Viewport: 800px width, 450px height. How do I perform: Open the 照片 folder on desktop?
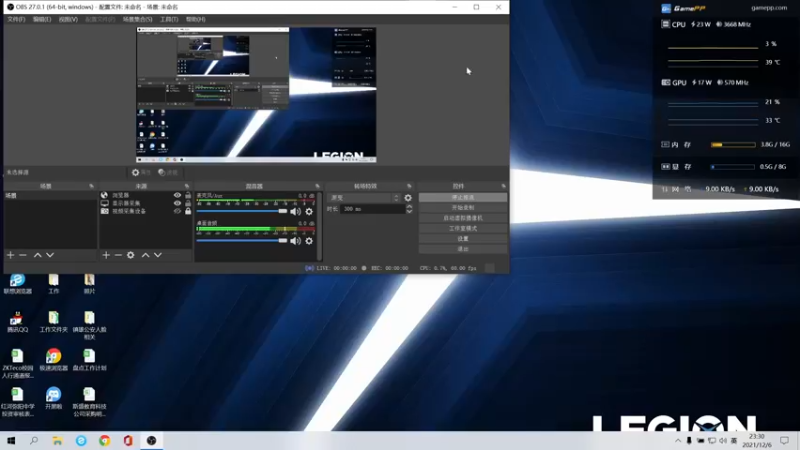pos(89,284)
